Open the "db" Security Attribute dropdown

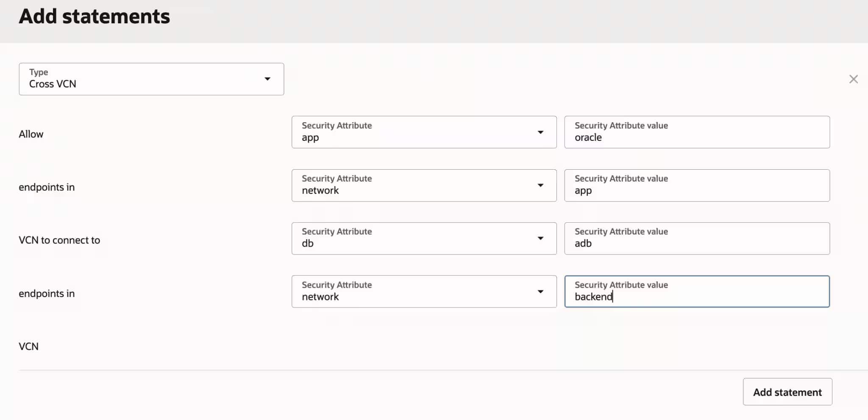coord(424,238)
